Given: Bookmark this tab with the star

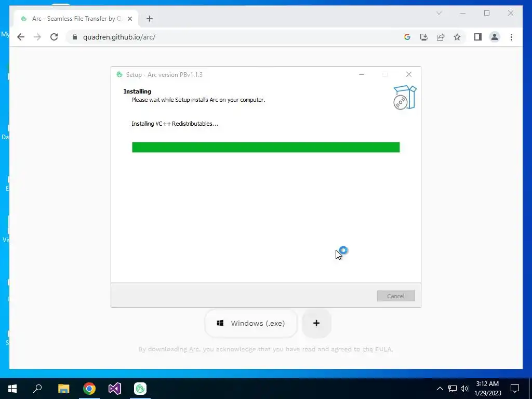Looking at the screenshot, I should point(457,37).
